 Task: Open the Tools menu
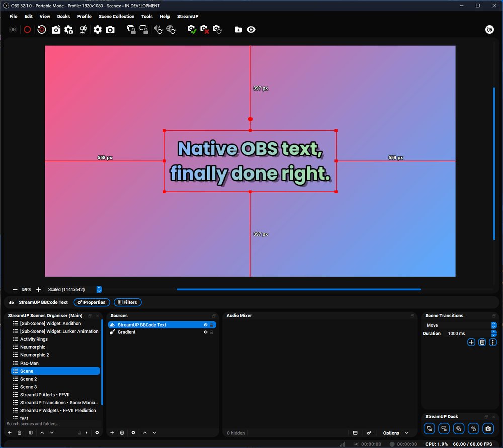point(147,17)
